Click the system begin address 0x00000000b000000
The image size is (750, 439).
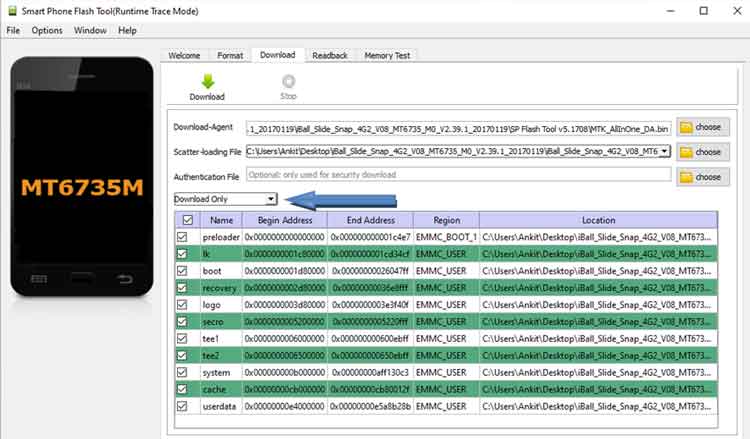pyautogui.click(x=285, y=372)
